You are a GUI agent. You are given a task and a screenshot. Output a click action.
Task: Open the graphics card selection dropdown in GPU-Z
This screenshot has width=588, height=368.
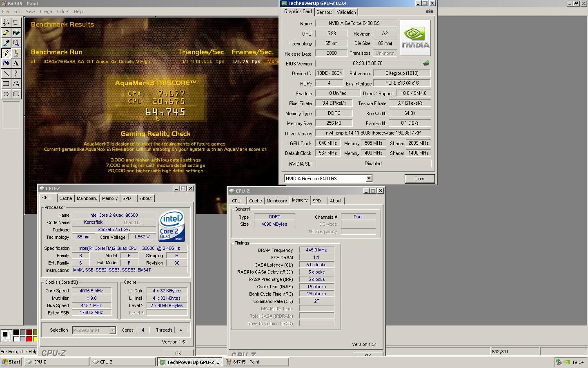coord(369,178)
